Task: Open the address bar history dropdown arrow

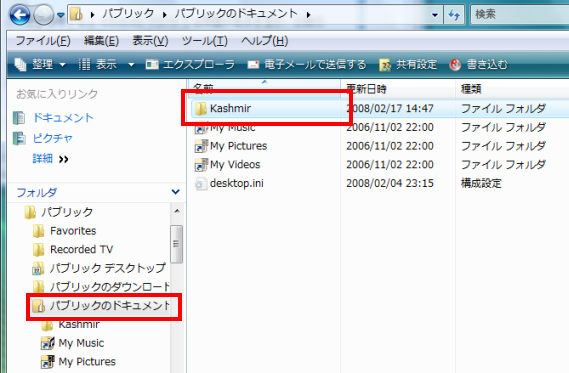Action: 435,15
